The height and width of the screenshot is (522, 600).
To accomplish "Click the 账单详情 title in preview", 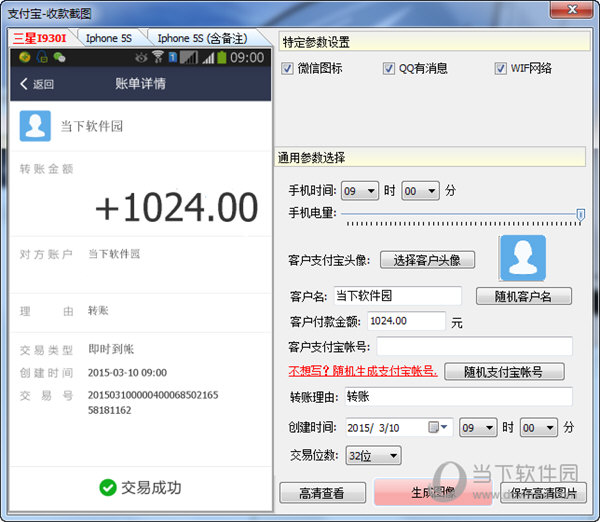I will 140,83.
